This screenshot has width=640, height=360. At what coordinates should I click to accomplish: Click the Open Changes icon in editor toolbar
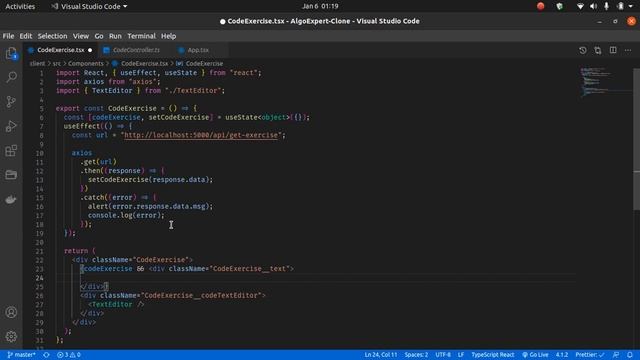[598, 50]
